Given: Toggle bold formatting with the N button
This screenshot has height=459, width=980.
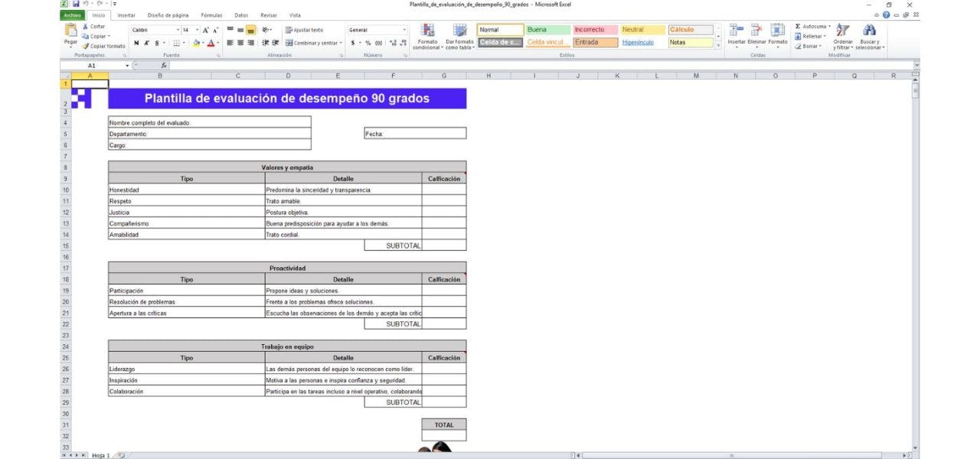Looking at the screenshot, I should pyautogui.click(x=136, y=43).
